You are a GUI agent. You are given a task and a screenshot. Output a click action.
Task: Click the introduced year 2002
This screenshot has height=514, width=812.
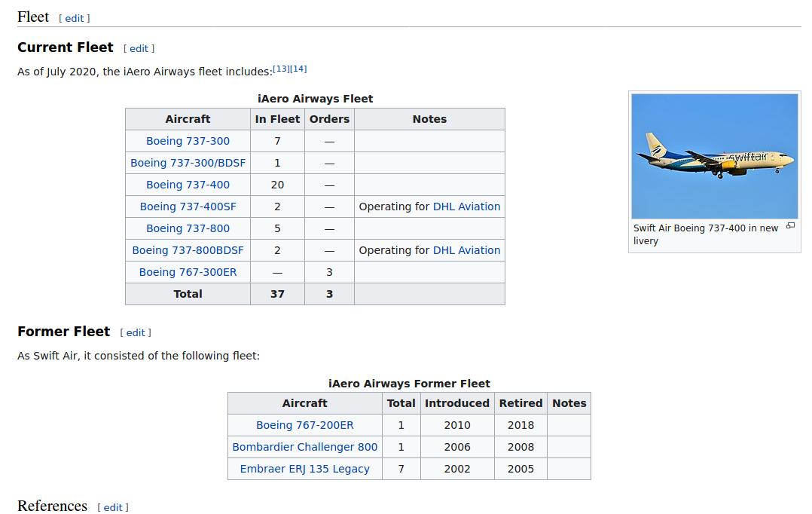tap(457, 469)
